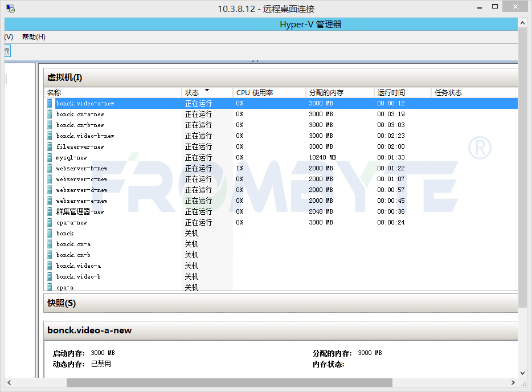Click the VM icon beside bonck.video-a
Viewport: 532px width, 392px height.
click(x=50, y=266)
